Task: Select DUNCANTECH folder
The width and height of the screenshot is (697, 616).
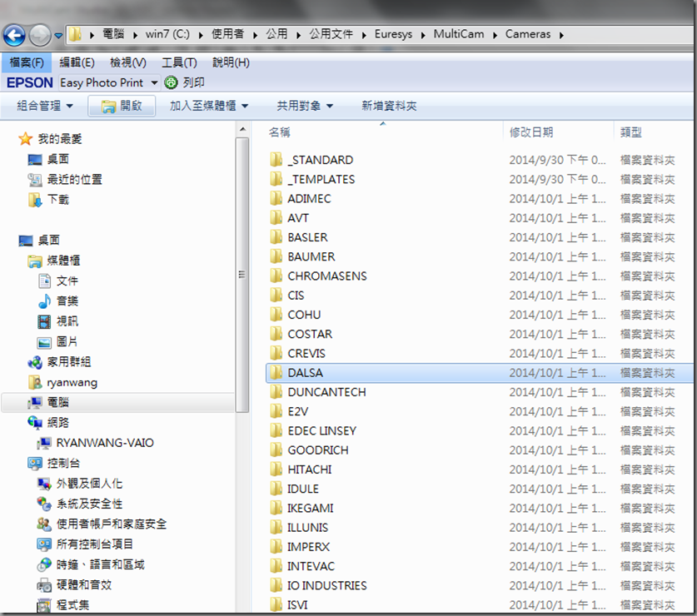Action: [x=326, y=392]
